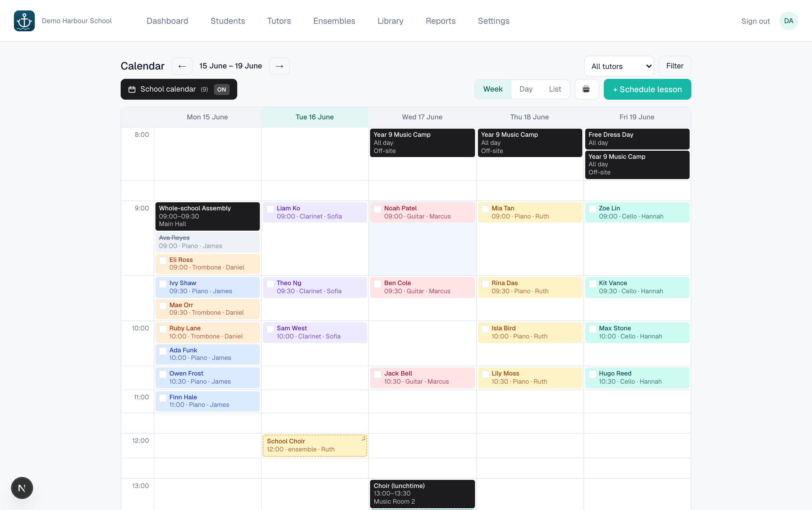The height and width of the screenshot is (510, 812).
Task: Open Thursday's Year 9 Music Camp event
Action: pos(530,143)
